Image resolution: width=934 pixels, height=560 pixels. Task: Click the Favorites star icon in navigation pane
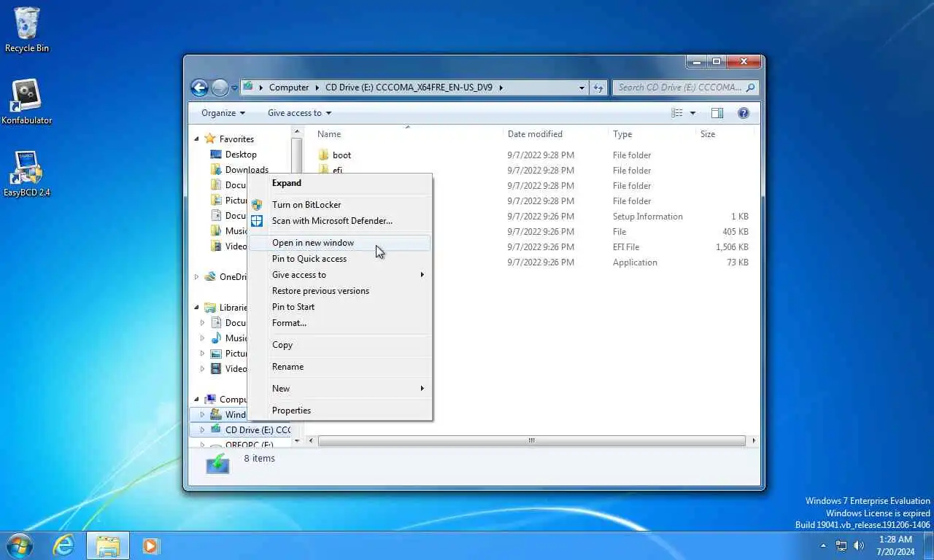210,139
